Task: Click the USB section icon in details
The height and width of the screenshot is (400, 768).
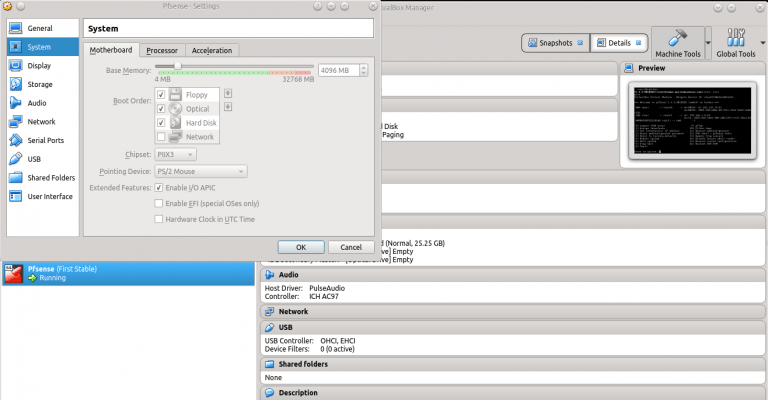Action: point(269,328)
